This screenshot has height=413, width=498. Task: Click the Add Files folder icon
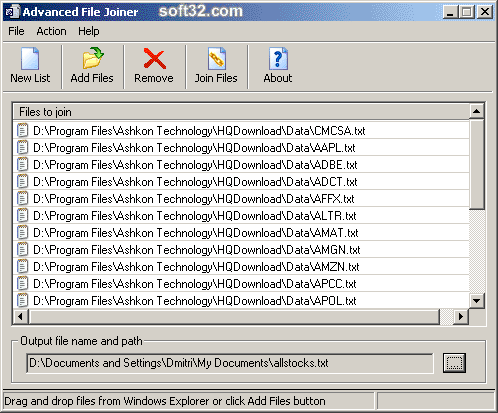93,58
